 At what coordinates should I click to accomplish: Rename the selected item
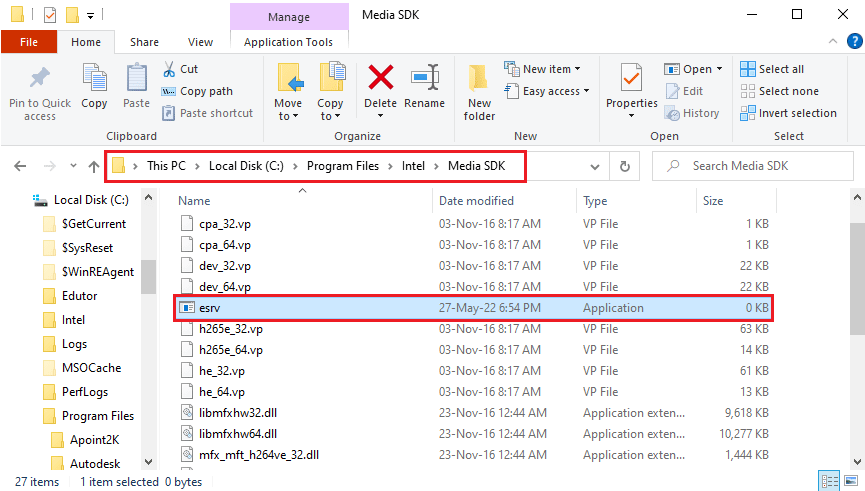(424, 86)
